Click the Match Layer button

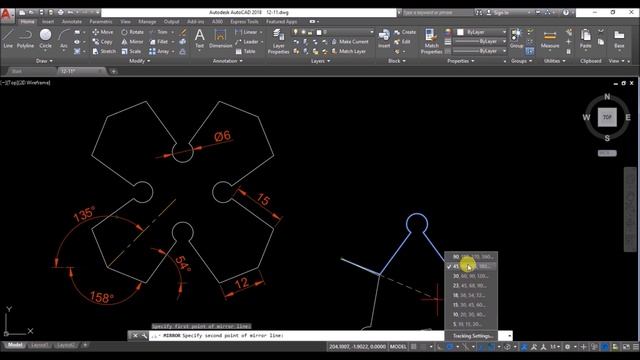click(349, 51)
